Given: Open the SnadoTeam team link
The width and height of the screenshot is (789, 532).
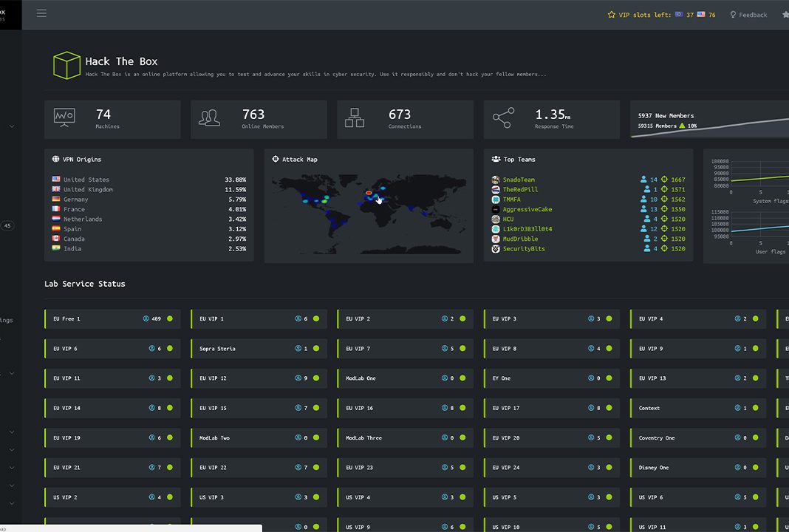Looking at the screenshot, I should [519, 180].
